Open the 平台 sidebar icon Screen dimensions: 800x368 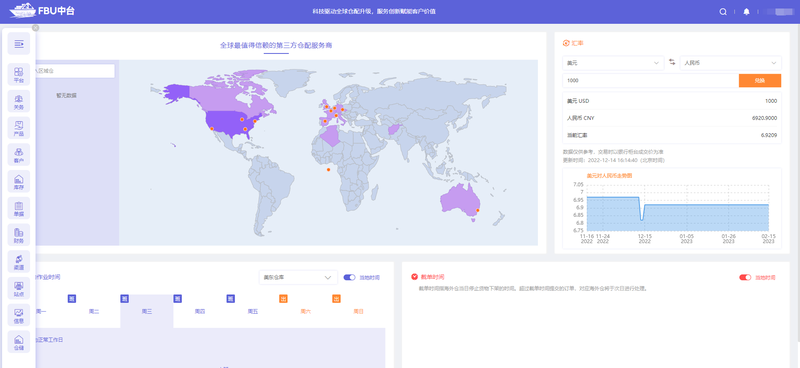point(19,75)
